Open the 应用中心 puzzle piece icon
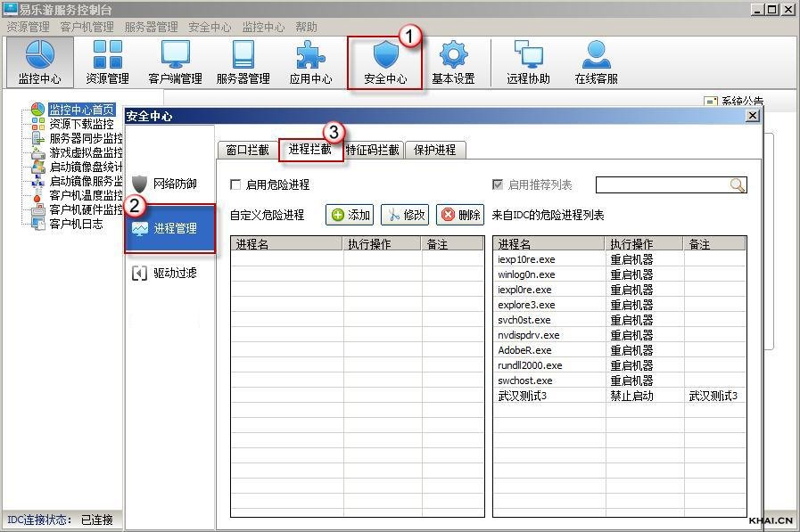 310,62
